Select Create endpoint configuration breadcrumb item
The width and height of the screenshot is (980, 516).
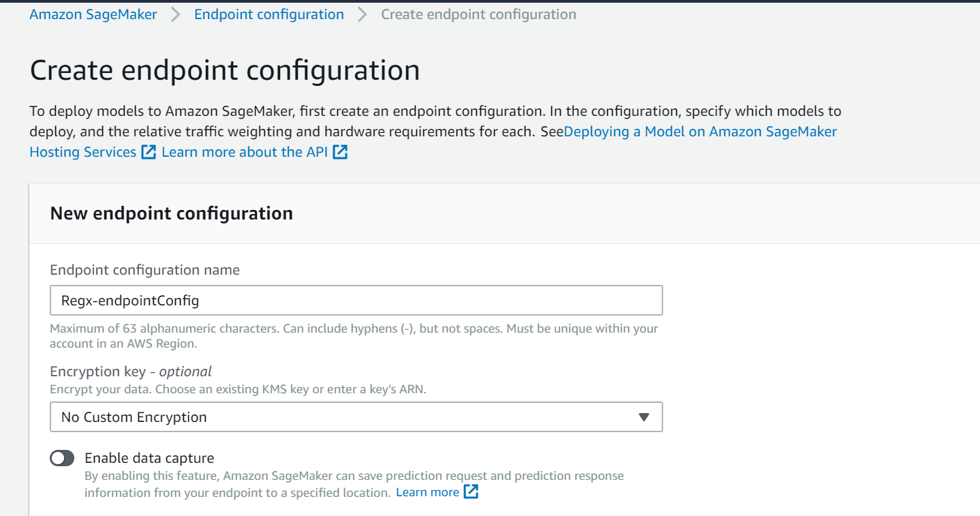[478, 14]
